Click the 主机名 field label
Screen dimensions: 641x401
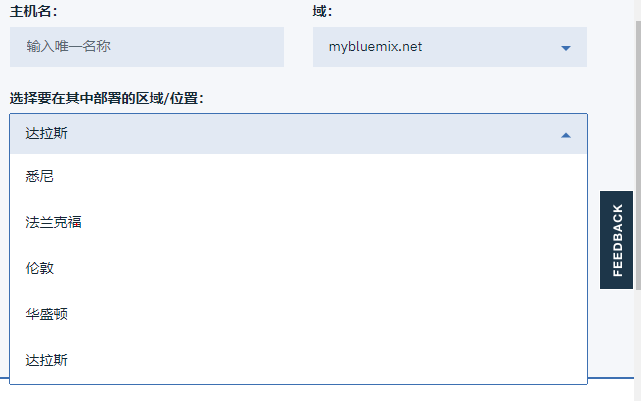point(34,11)
